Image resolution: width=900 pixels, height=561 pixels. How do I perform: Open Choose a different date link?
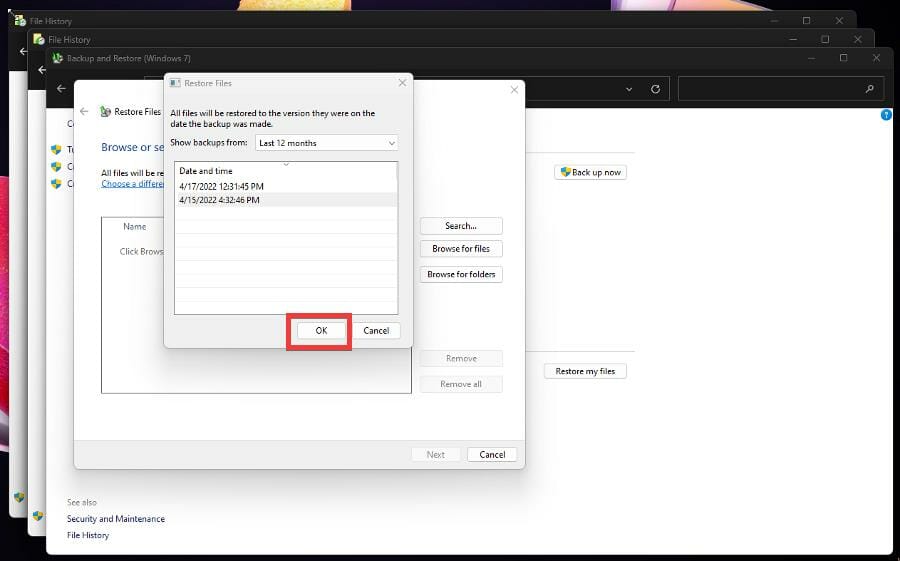point(132,184)
